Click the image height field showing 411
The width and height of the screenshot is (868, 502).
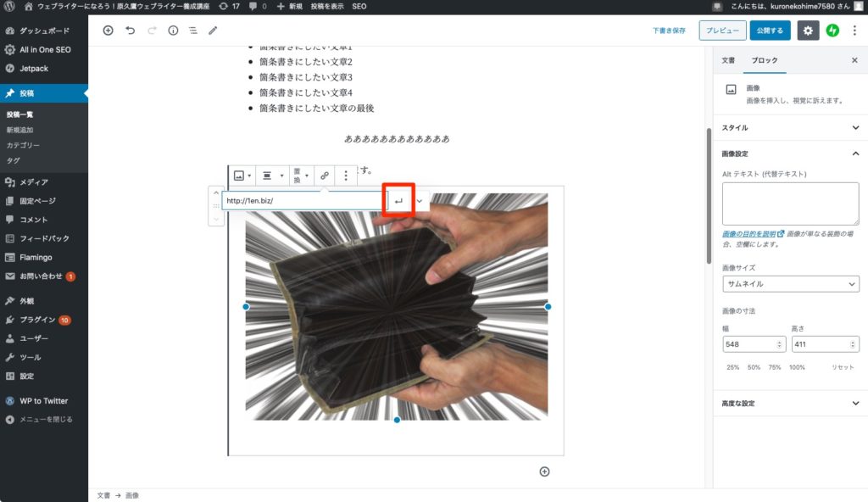(x=825, y=344)
